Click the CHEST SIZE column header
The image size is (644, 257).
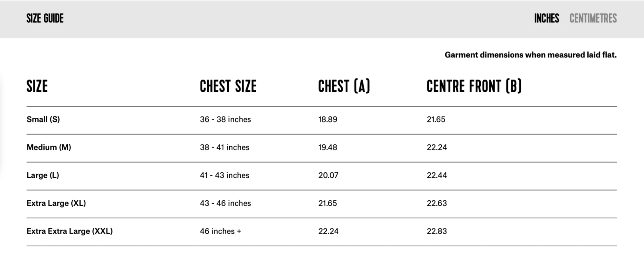228,86
